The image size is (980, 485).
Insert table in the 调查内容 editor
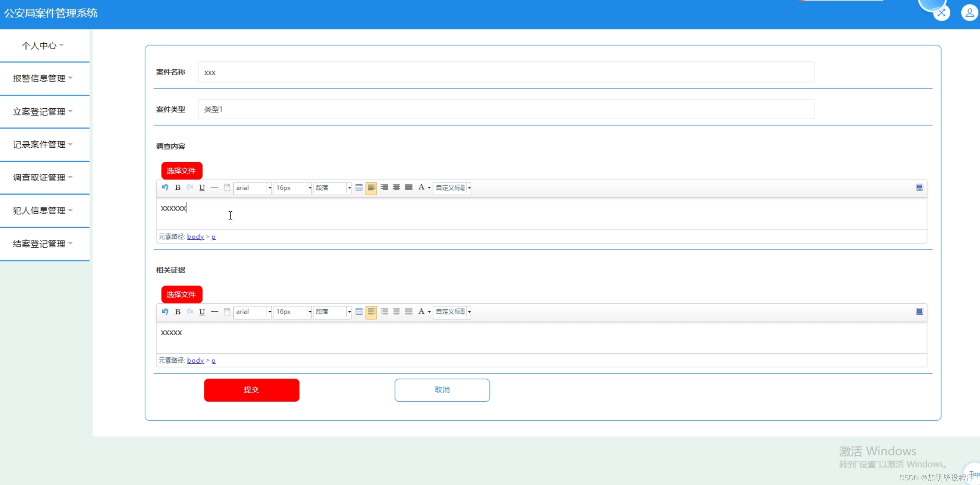[x=359, y=188]
